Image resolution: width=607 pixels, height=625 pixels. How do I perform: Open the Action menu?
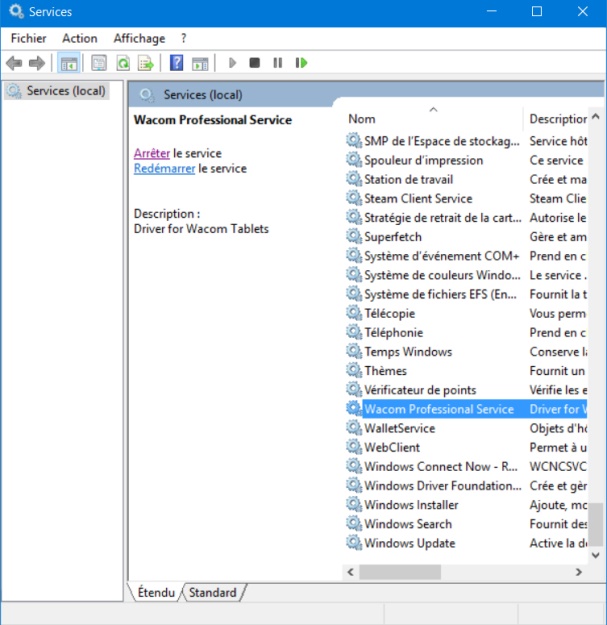(x=80, y=38)
